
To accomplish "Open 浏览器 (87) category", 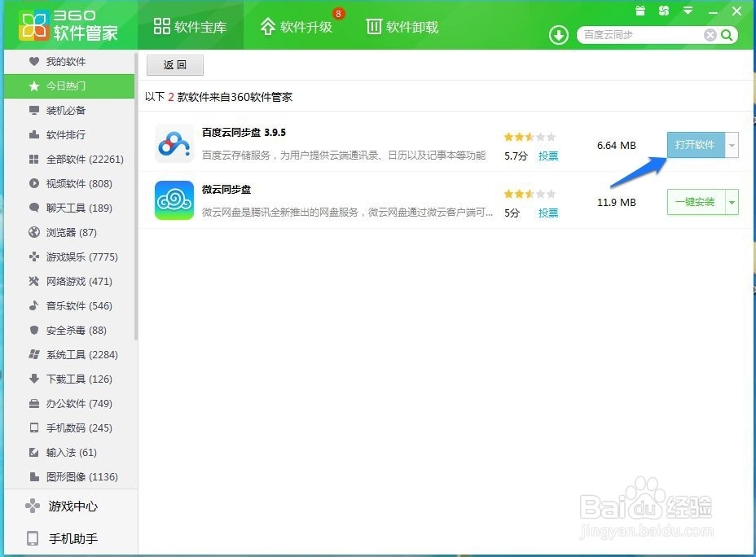I will (69, 232).
